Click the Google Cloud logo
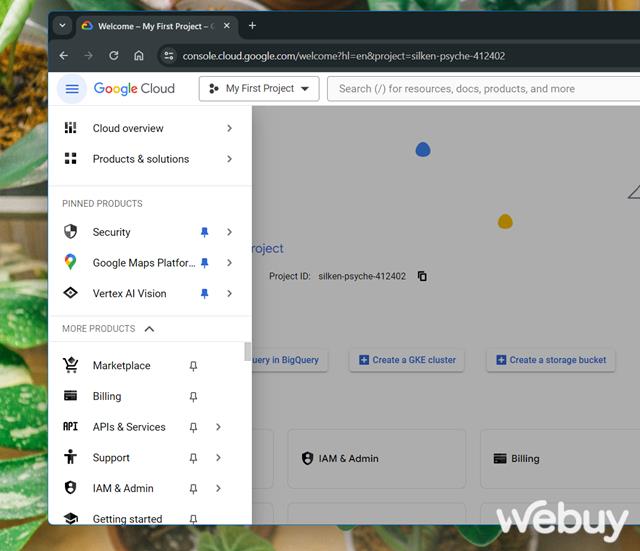The width and height of the screenshot is (640, 551). point(134,89)
